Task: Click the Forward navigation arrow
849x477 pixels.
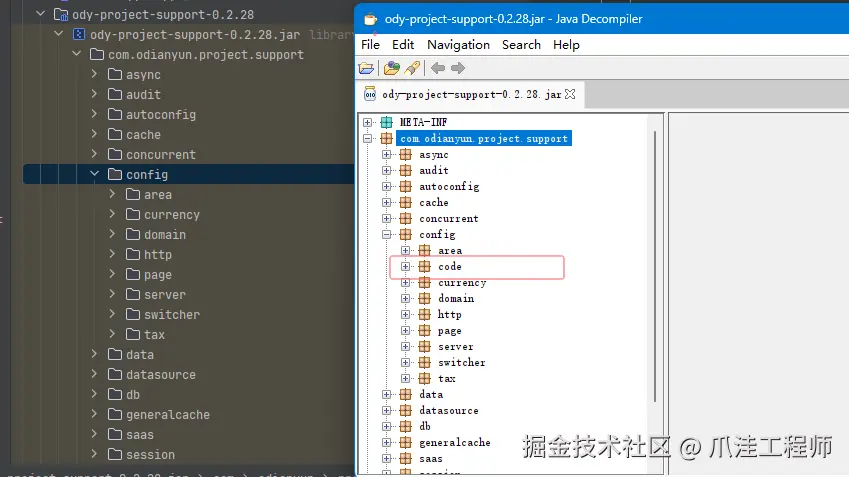Action: (458, 68)
